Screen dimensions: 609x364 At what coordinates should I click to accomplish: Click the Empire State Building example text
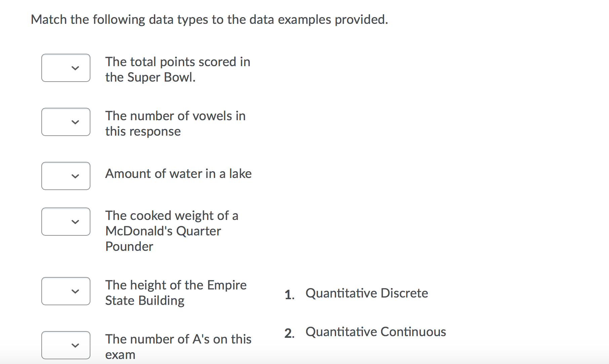(x=176, y=292)
